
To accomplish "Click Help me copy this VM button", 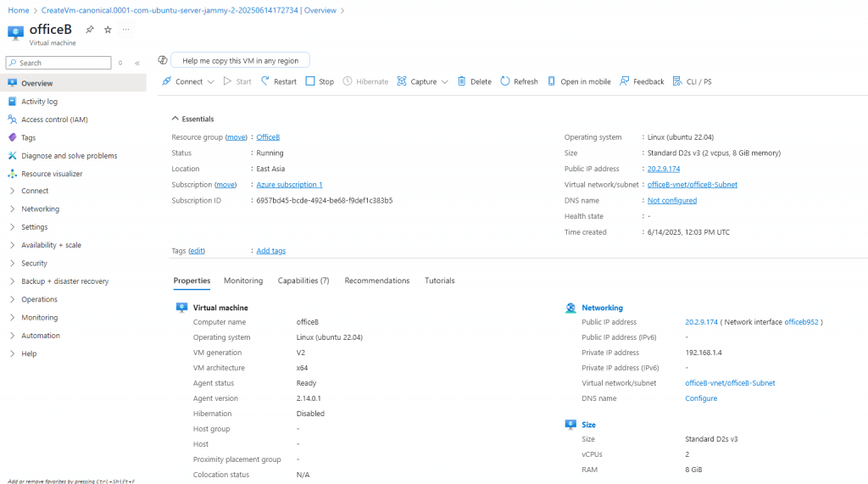I will [x=240, y=60].
